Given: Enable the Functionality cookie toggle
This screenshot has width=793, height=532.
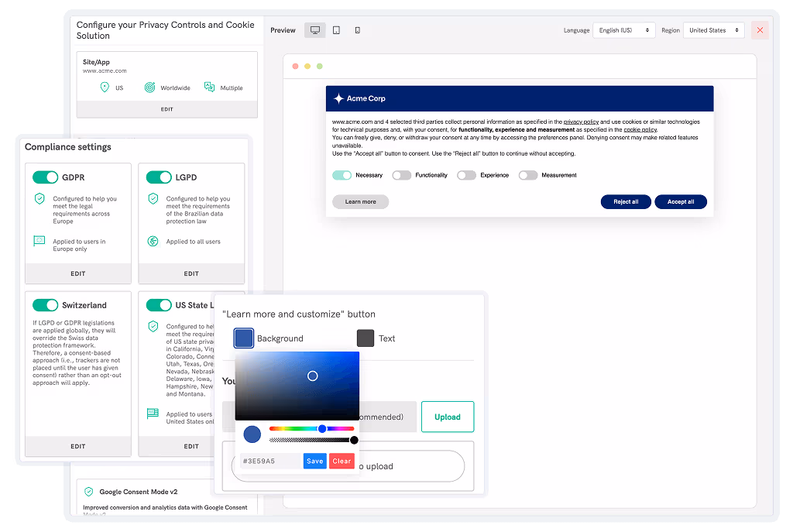Looking at the screenshot, I should point(401,175).
